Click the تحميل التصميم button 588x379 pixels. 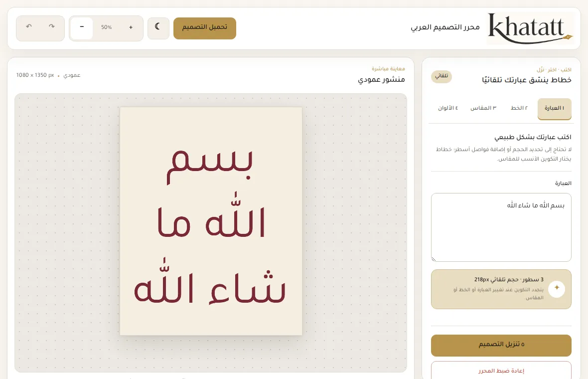click(x=205, y=28)
